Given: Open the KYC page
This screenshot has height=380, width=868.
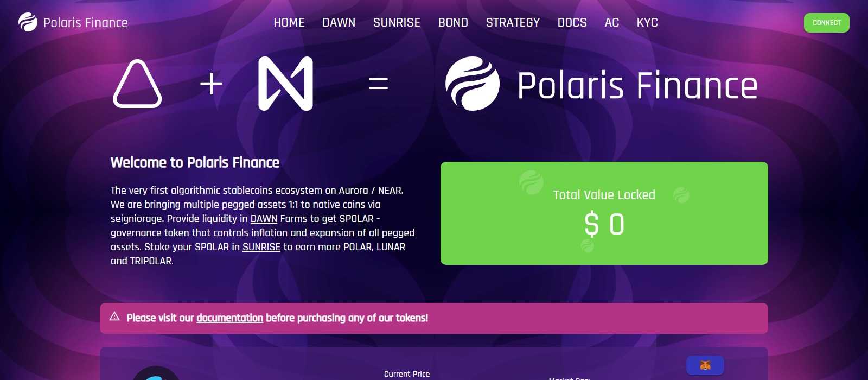Looking at the screenshot, I should point(647,23).
